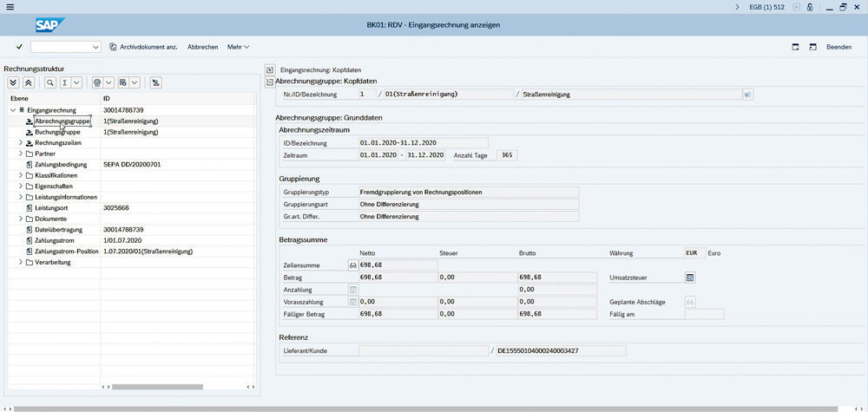Click the collapse all nodes icon
Image resolution: width=868 pixels, height=412 pixels.
(29, 82)
